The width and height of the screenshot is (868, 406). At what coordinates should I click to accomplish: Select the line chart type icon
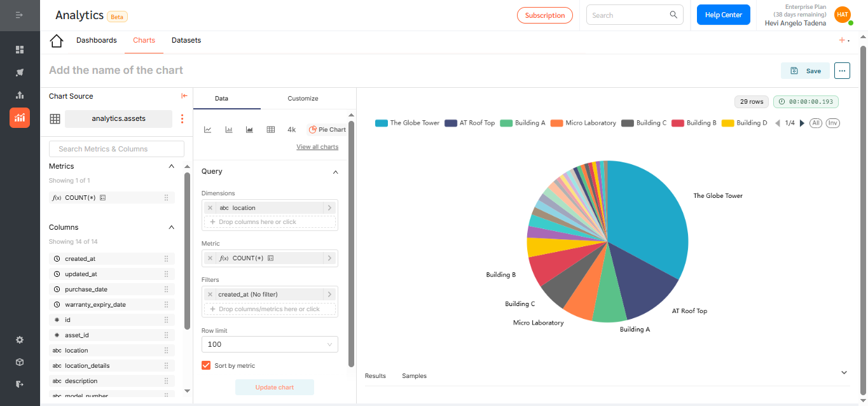[208, 130]
